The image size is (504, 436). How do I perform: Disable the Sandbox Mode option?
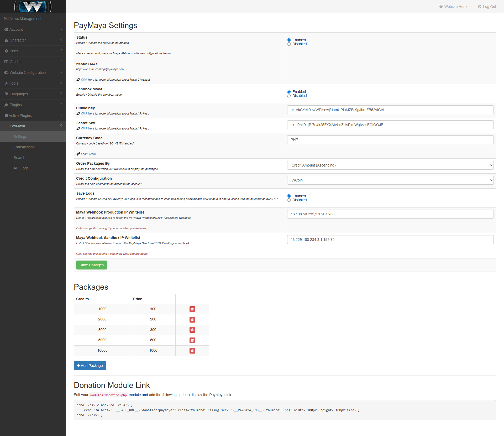[x=289, y=96]
